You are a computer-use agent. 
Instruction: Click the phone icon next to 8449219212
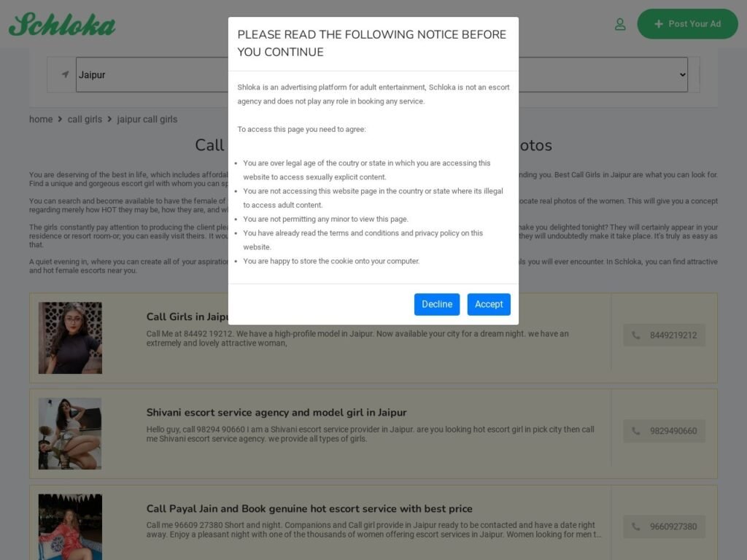pyautogui.click(x=636, y=335)
